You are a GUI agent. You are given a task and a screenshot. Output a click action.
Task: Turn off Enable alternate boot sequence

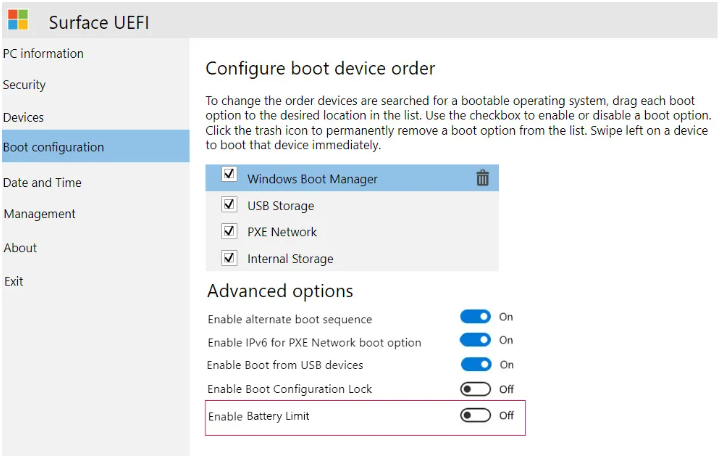[x=475, y=316]
